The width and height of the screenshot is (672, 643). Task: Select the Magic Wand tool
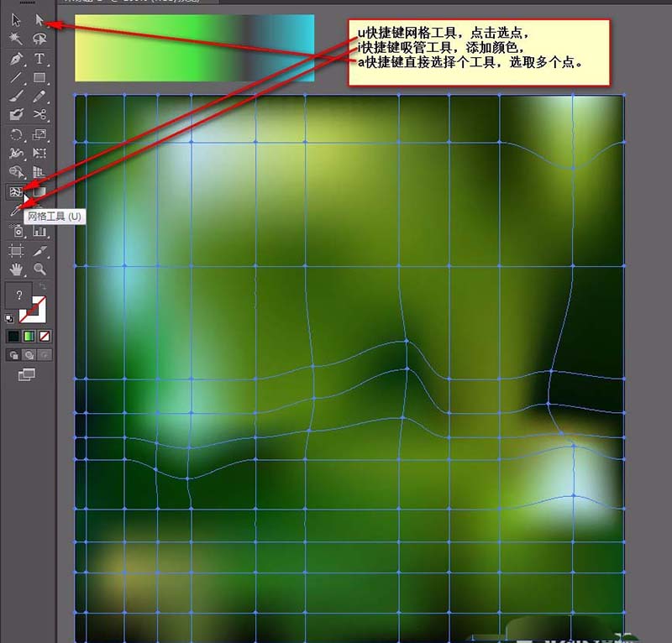pos(16,39)
